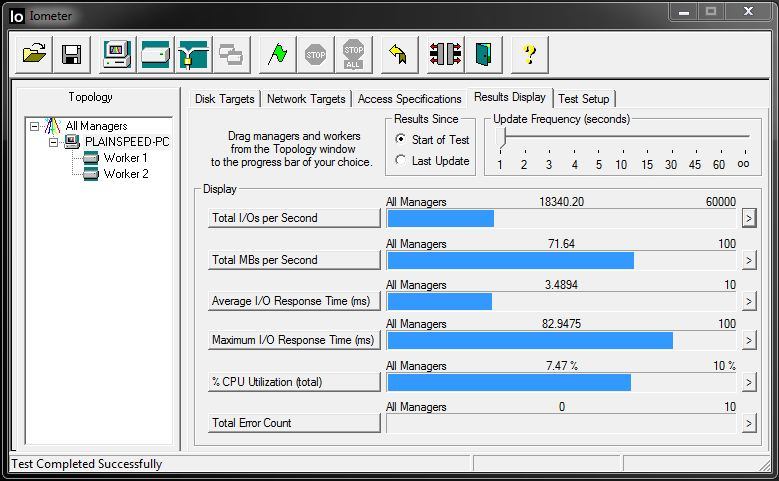Click Total I/Os per Second button
Viewport: 779px width, 481px height.
pyautogui.click(x=294, y=218)
